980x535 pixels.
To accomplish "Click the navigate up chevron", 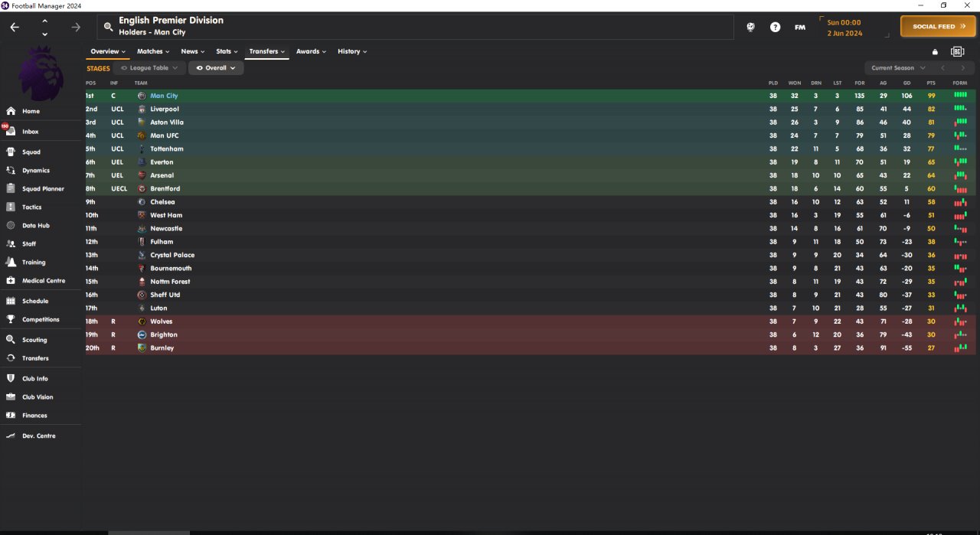I will [44, 21].
